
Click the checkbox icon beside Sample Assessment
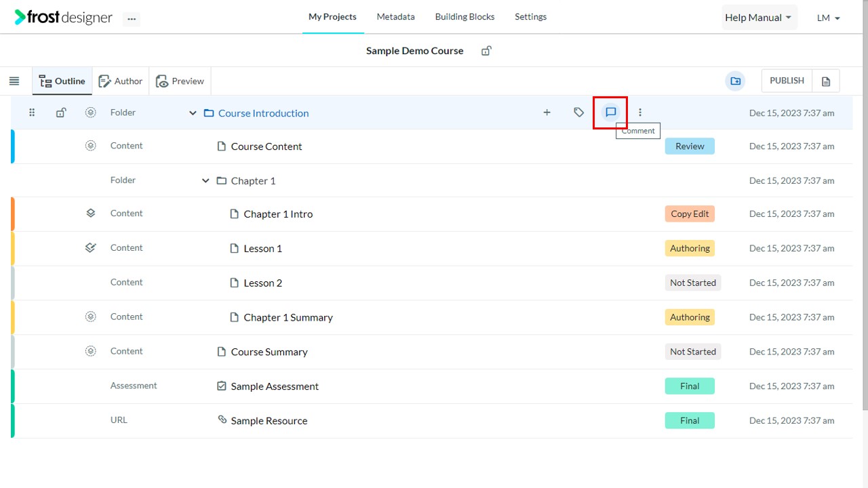[221, 386]
